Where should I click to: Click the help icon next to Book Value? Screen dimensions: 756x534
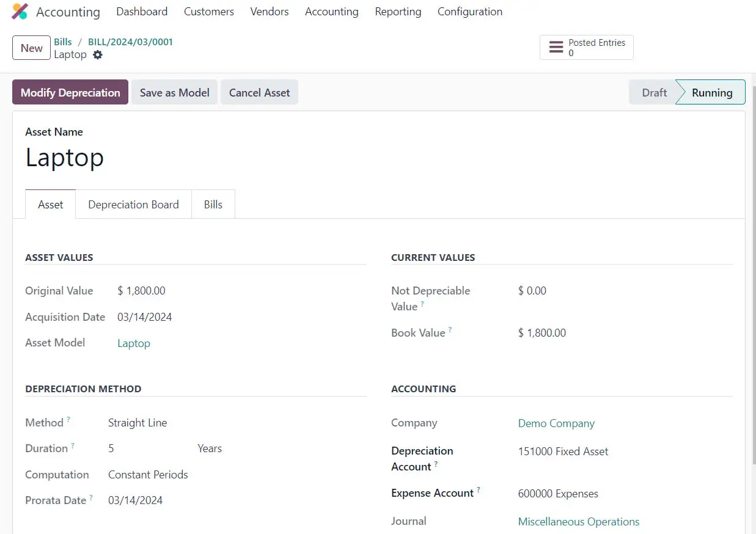click(x=450, y=330)
